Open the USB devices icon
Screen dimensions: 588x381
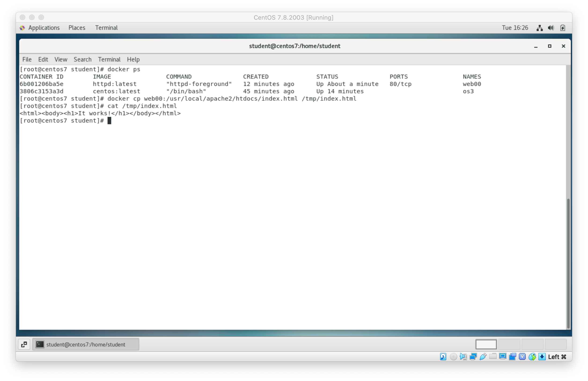pos(483,356)
